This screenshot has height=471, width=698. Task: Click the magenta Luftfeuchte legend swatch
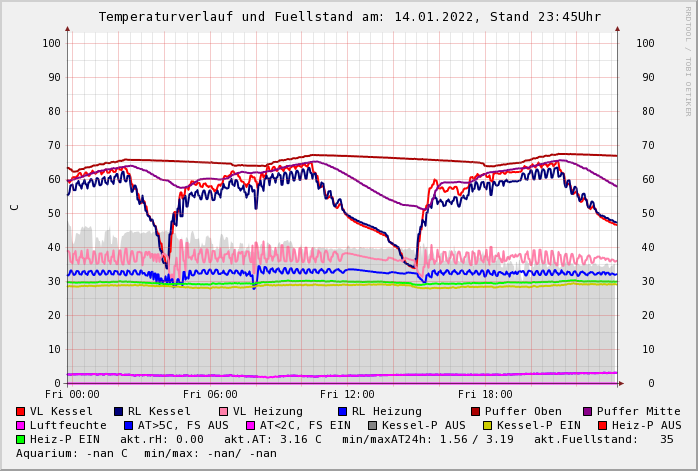tap(21, 425)
